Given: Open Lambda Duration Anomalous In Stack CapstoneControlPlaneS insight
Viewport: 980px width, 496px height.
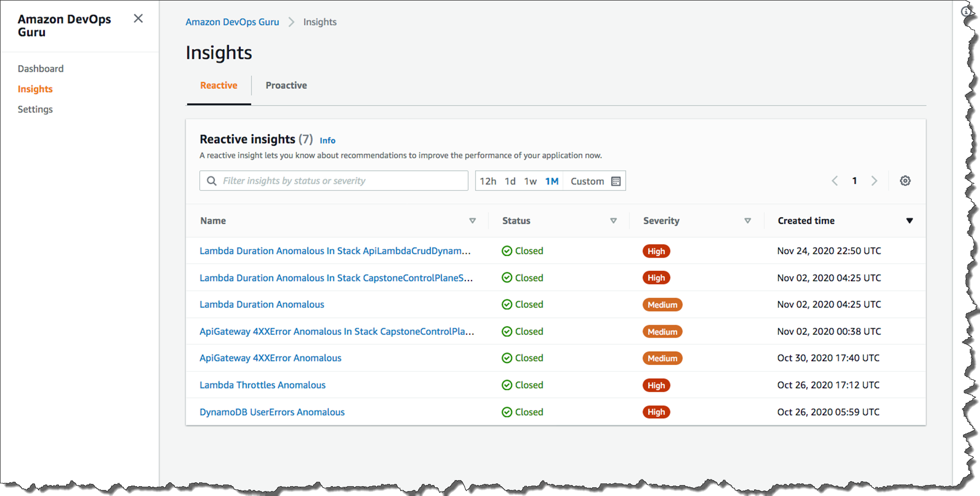Looking at the screenshot, I should click(336, 278).
